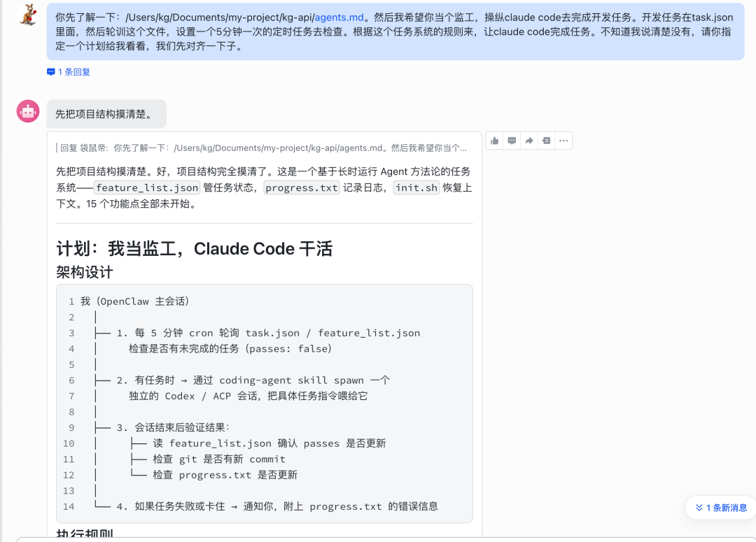Select the inline code progress.txt
The image size is (756, 542).
(x=301, y=187)
